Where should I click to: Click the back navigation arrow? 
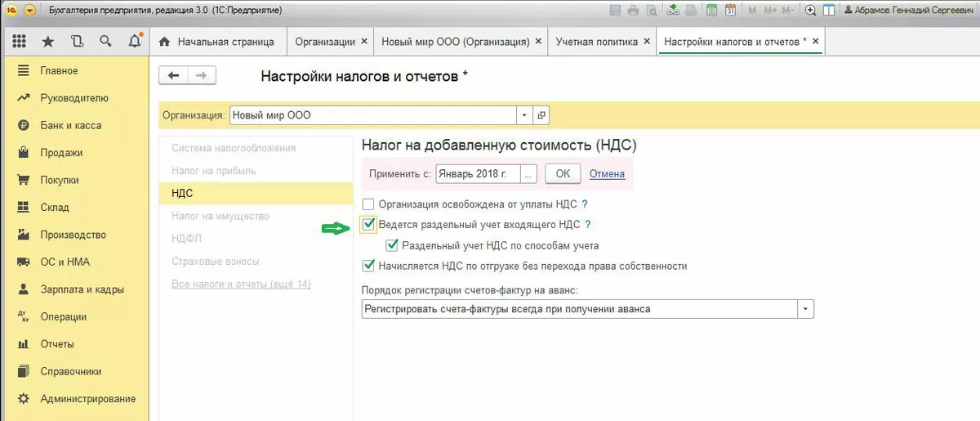click(x=173, y=75)
